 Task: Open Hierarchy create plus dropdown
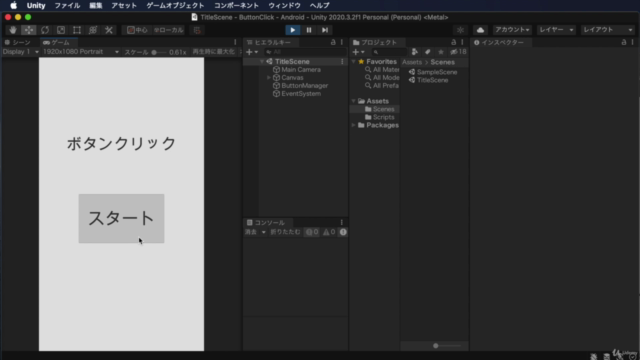(x=252, y=52)
